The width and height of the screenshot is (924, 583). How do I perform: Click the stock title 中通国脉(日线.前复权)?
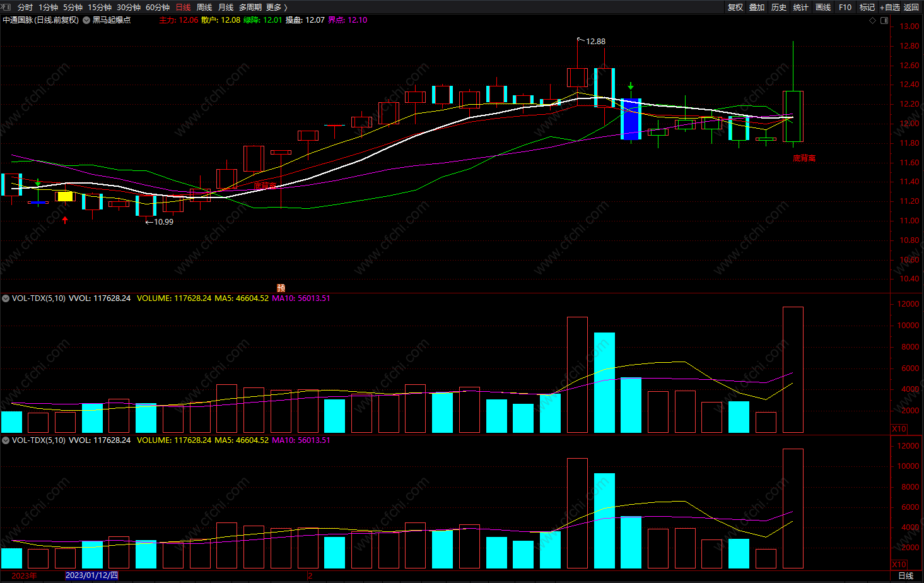pos(40,20)
